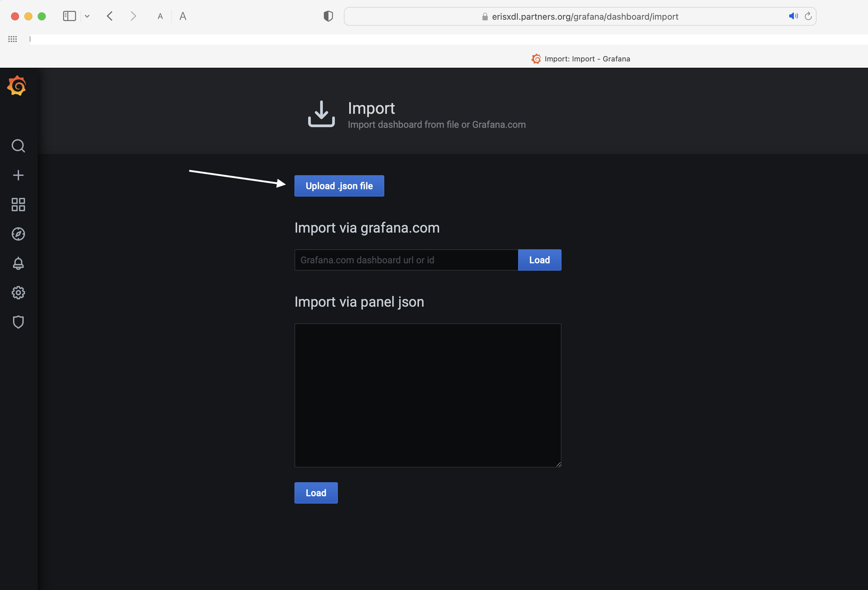Click 'Import dashboard from file or Grafana.com' subtitle
868x590 pixels.
click(437, 125)
